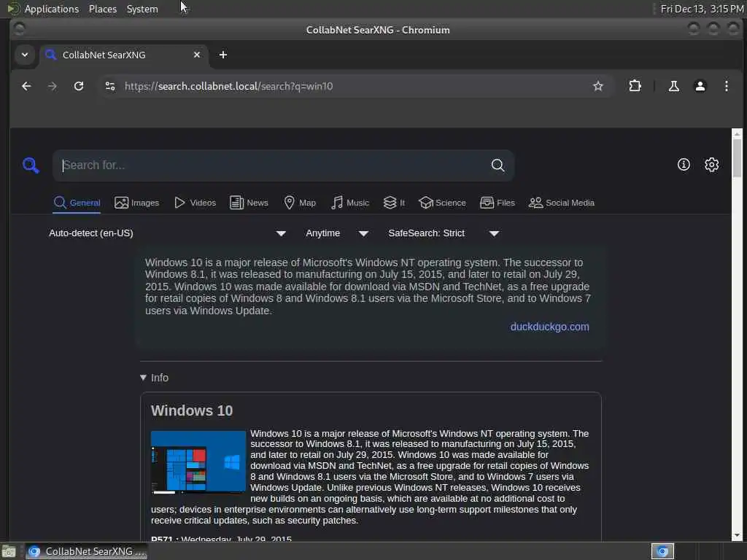The height and width of the screenshot is (560, 747).
Task: Bookmark this page with star icon
Action: coord(598,86)
